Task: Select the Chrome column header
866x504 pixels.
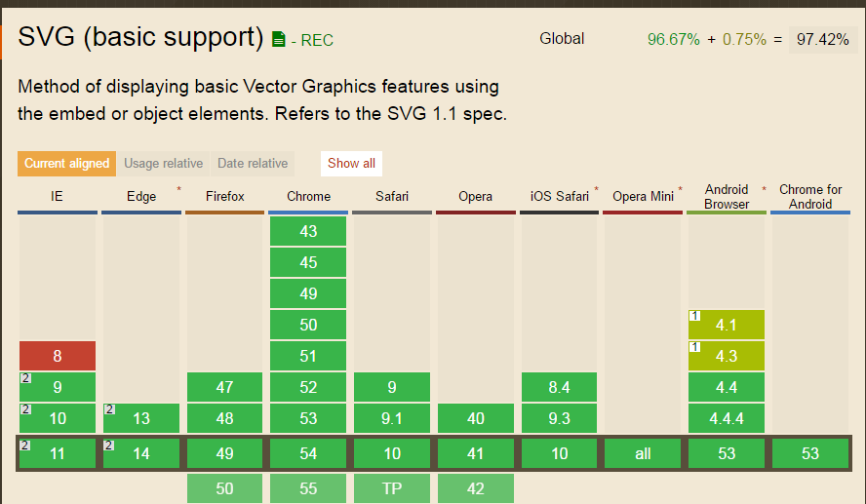Action: [x=308, y=196]
